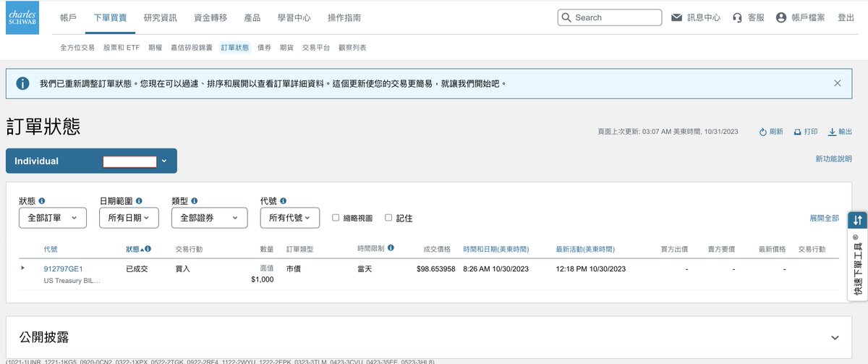Click the Charles Schwab logo

pyautogui.click(x=25, y=17)
